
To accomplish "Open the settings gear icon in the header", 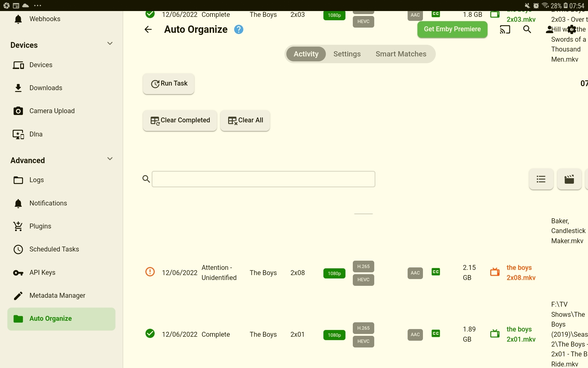I will pos(571,29).
